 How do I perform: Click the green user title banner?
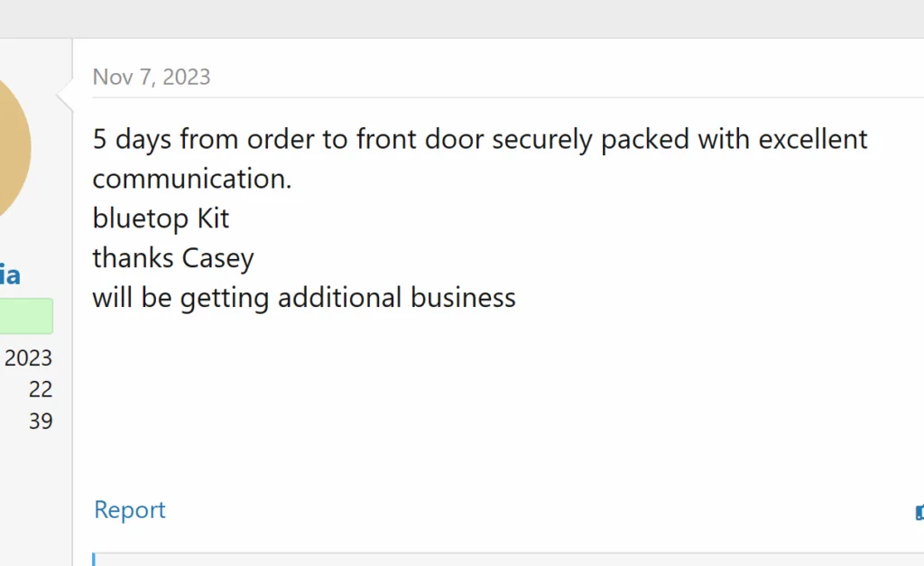[26, 316]
